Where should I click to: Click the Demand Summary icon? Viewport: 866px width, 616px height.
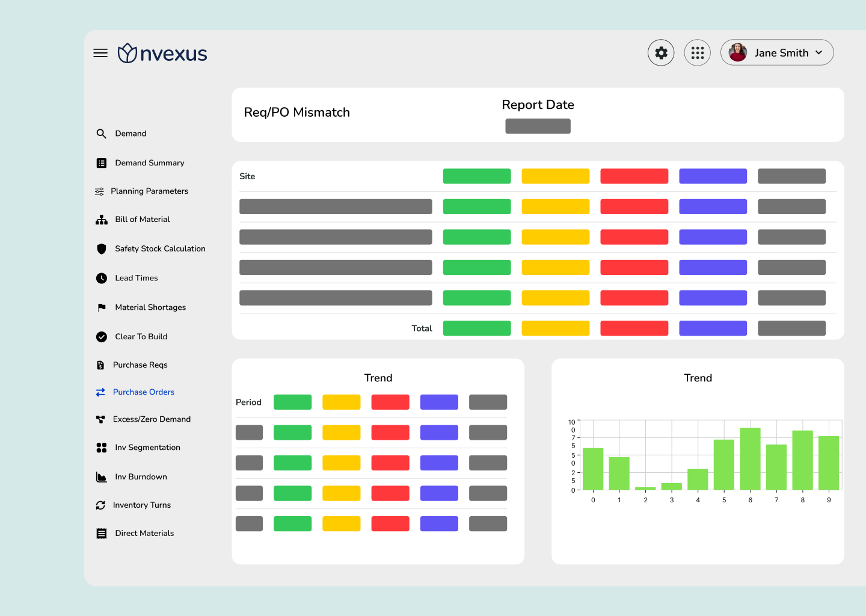tap(102, 163)
